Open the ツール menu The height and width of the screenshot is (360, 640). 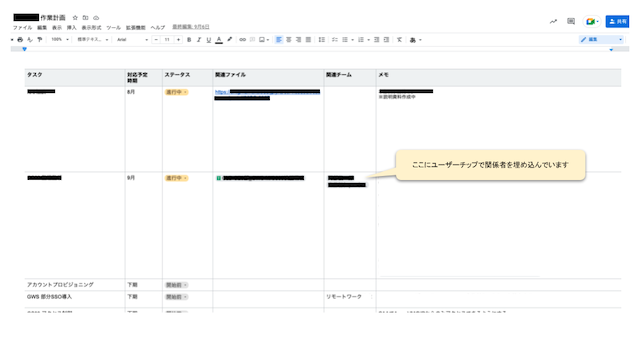pyautogui.click(x=113, y=28)
